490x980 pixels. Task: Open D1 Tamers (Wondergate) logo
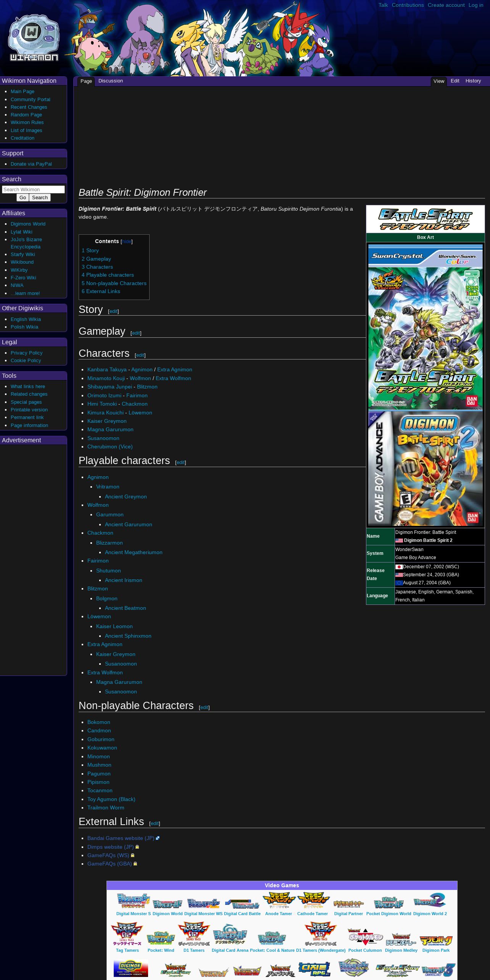tap(321, 933)
